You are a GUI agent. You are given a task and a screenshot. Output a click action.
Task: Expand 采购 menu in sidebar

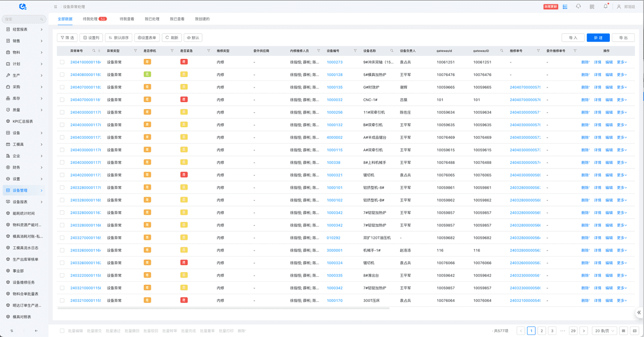click(24, 87)
